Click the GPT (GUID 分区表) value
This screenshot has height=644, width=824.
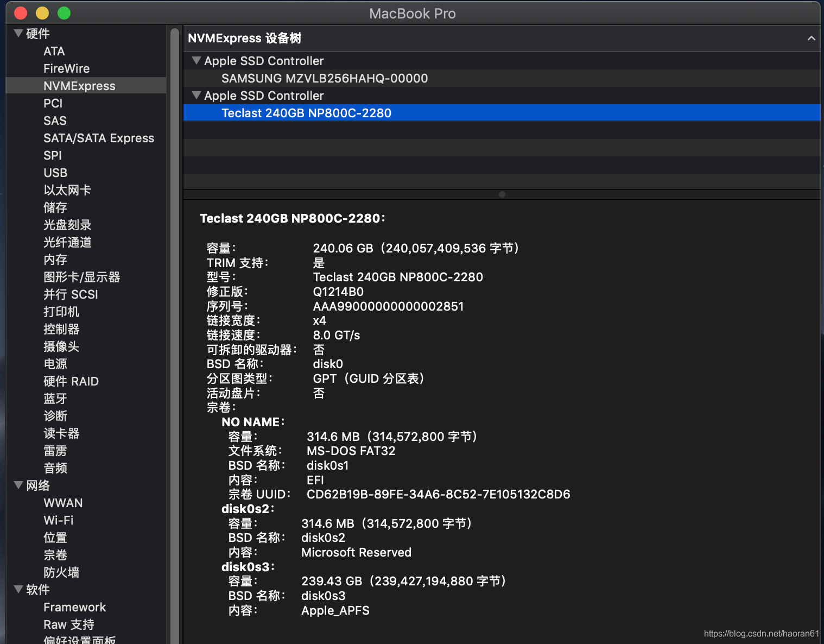tap(369, 378)
